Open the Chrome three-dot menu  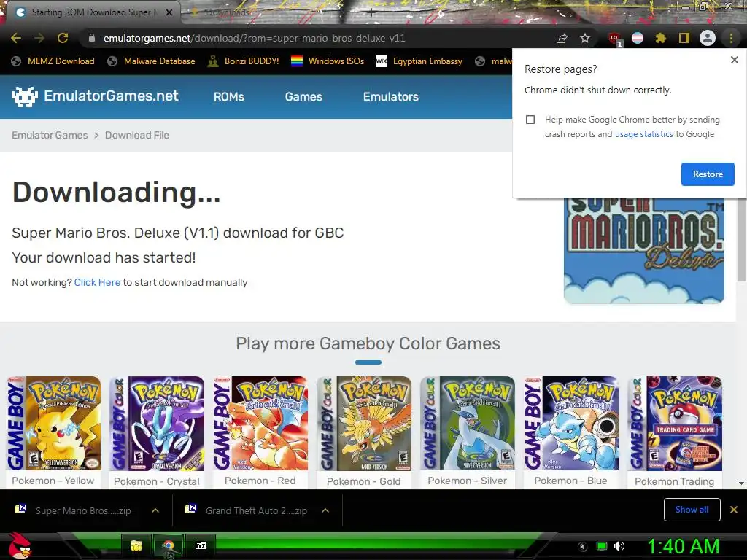731,38
